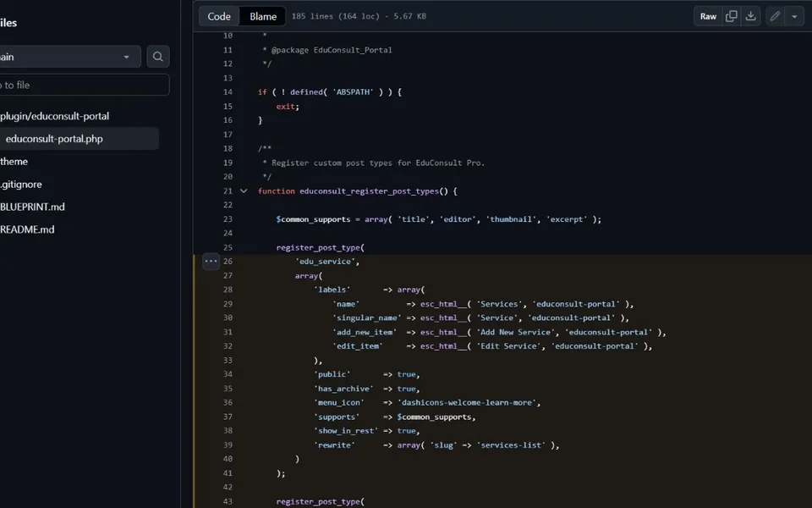
Task: Open more edit options dropdown
Action: [x=794, y=16]
